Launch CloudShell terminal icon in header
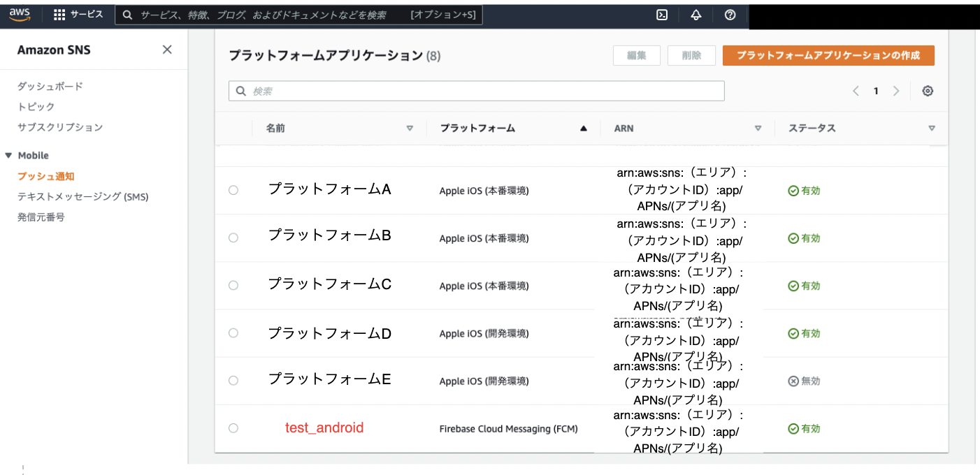Image resolution: width=980 pixels, height=475 pixels. click(662, 15)
